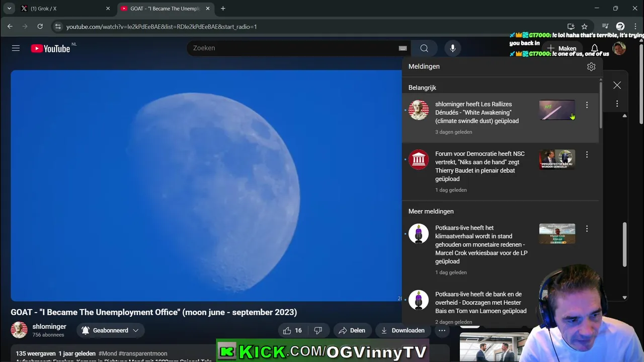Close the playlist panel with X

tap(617, 85)
